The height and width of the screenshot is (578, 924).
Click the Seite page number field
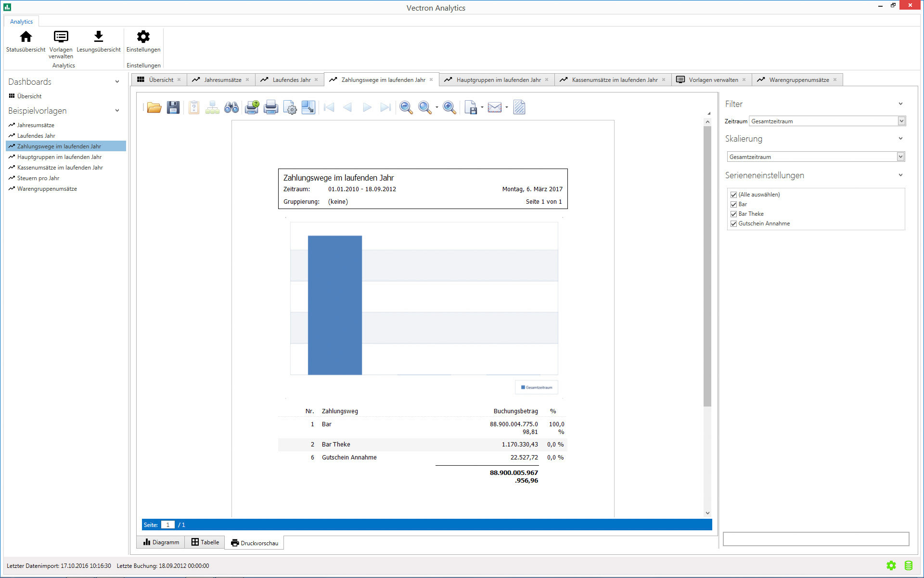pyautogui.click(x=167, y=525)
